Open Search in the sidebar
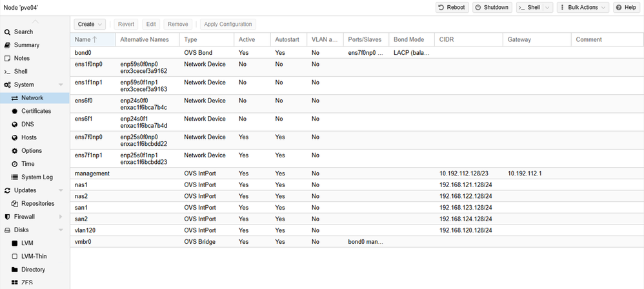 [23, 32]
